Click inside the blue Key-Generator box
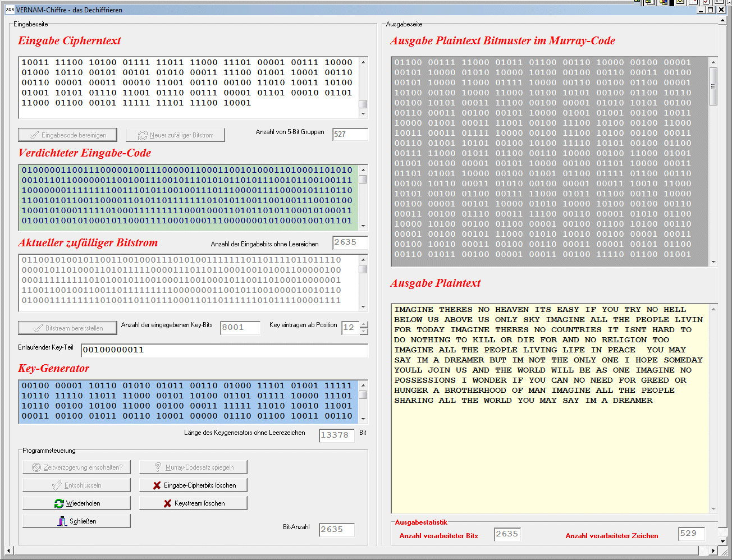This screenshot has width=732, height=560. coord(189,402)
